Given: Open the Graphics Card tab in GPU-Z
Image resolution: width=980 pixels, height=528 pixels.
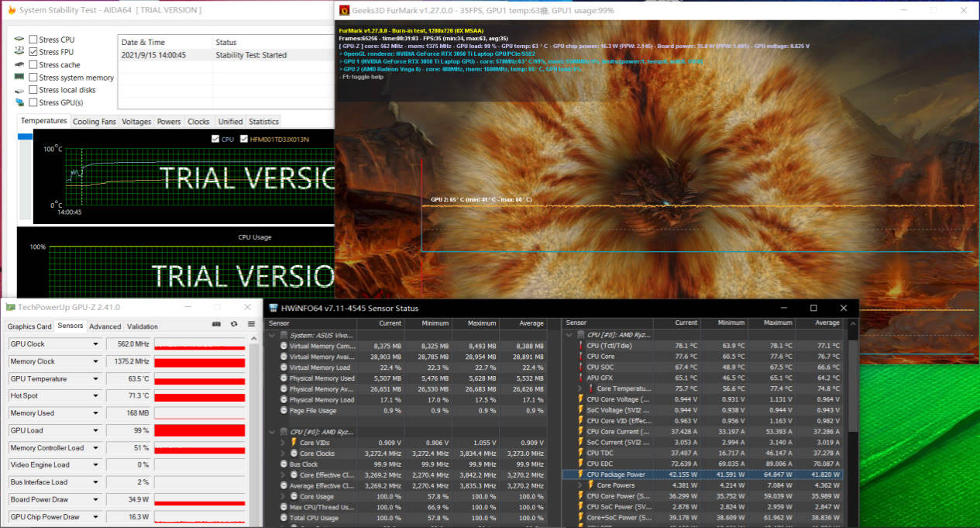Looking at the screenshot, I should pos(29,326).
